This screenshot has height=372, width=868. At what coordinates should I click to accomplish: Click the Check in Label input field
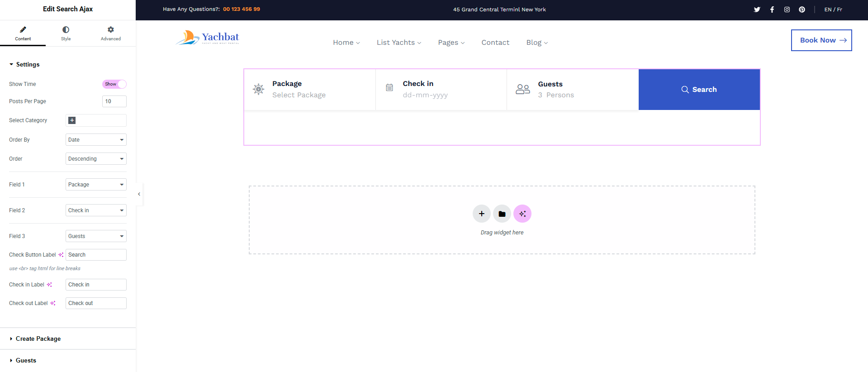point(96,285)
